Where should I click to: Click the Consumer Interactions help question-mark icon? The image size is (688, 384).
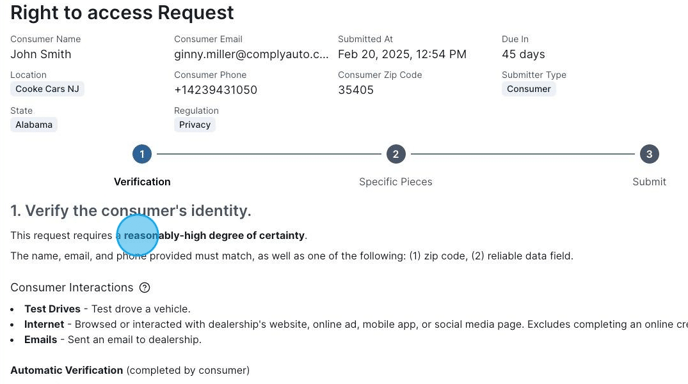[144, 287]
